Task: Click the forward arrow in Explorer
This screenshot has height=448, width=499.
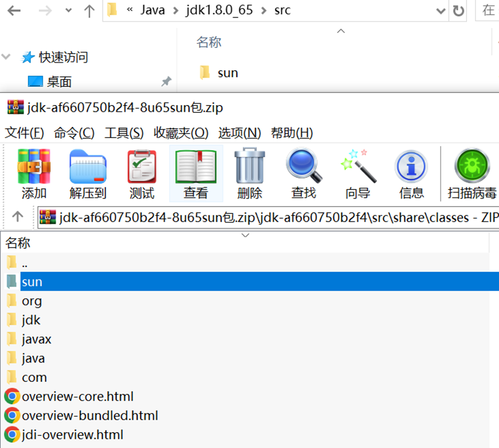Action: click(x=45, y=11)
